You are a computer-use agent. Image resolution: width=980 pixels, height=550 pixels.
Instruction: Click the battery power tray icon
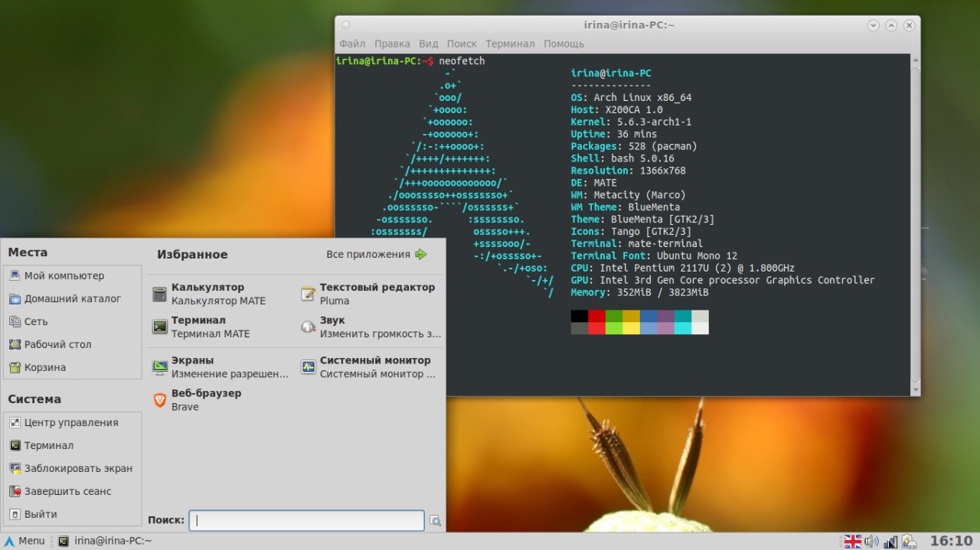[909, 542]
